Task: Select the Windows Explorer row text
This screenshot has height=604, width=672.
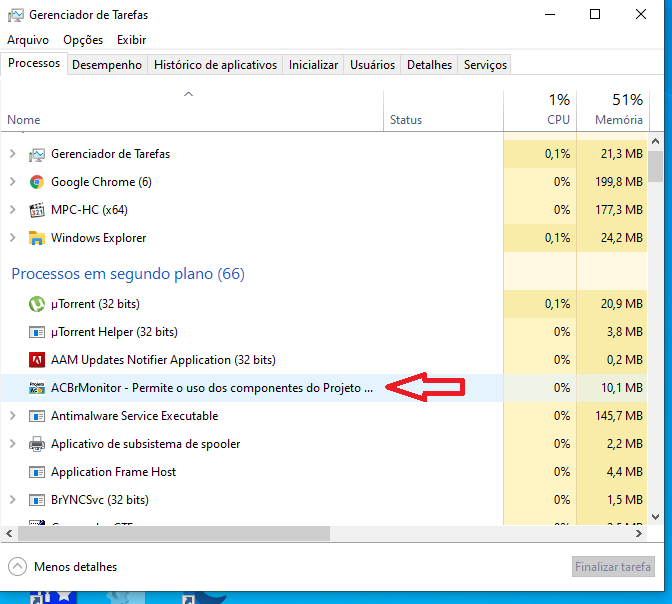Action: pos(99,238)
